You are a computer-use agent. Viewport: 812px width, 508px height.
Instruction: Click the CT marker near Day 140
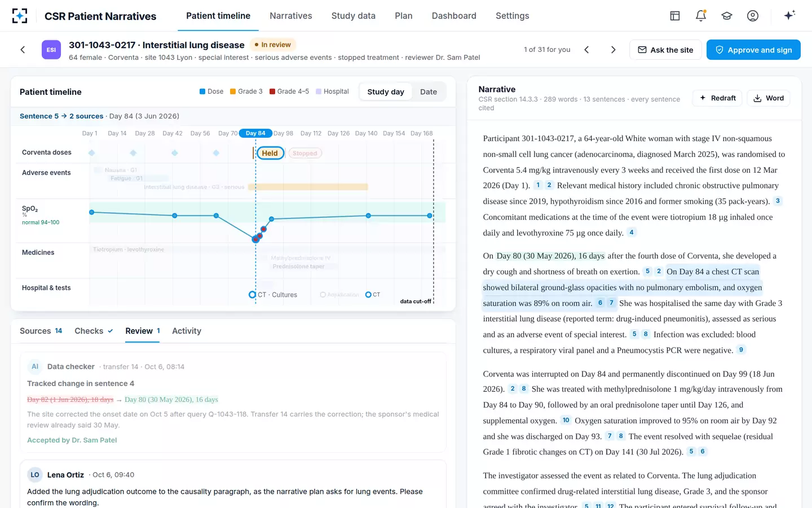pos(368,295)
